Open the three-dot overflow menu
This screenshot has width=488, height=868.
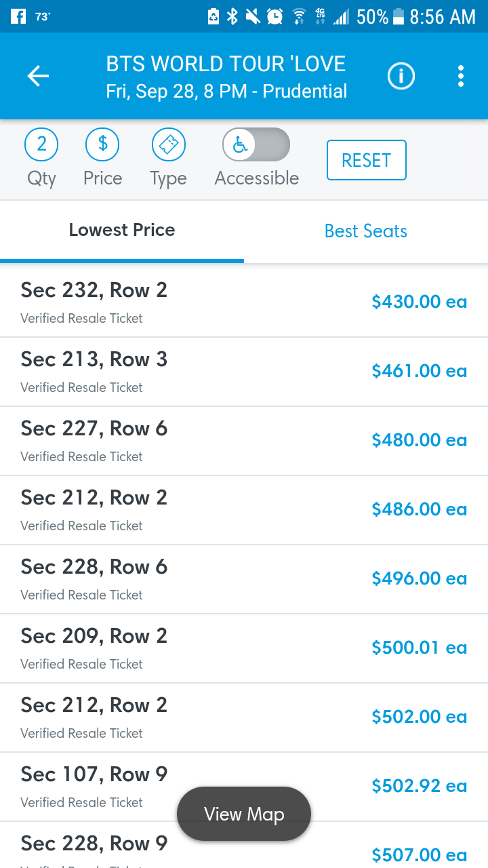461,77
